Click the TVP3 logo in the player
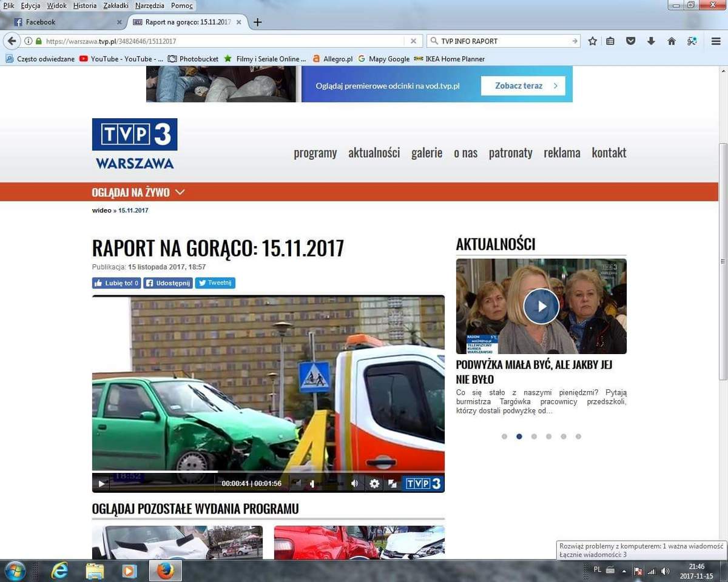 (x=423, y=483)
